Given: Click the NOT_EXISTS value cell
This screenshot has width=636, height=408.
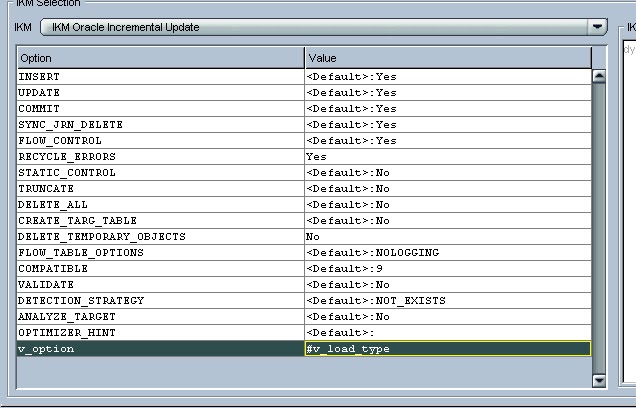Looking at the screenshot, I should pyautogui.click(x=448, y=301).
